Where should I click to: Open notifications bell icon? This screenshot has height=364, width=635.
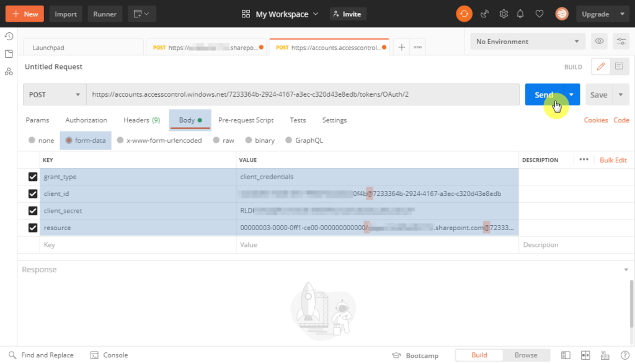(x=520, y=14)
